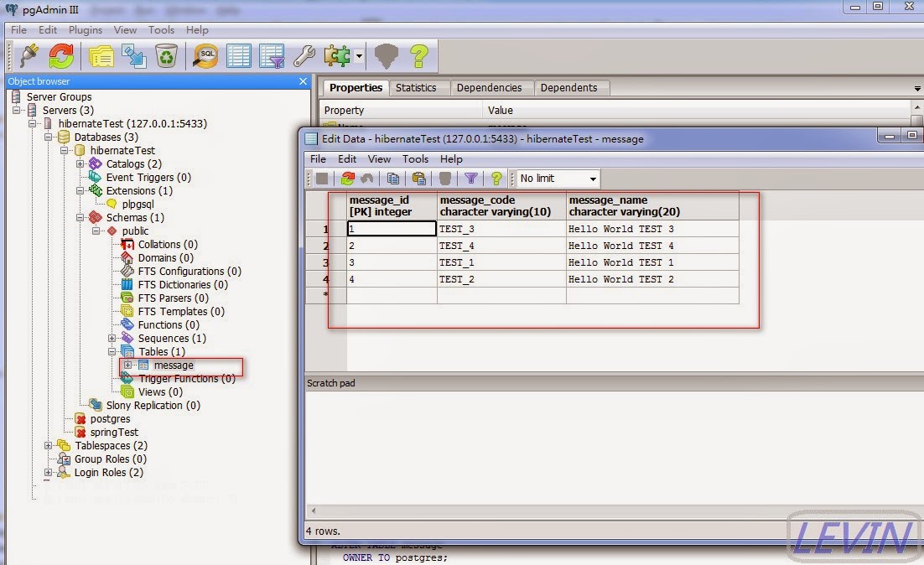The width and height of the screenshot is (924, 565).
Task: Open Maintenance wrench tool
Action: coord(304,56)
